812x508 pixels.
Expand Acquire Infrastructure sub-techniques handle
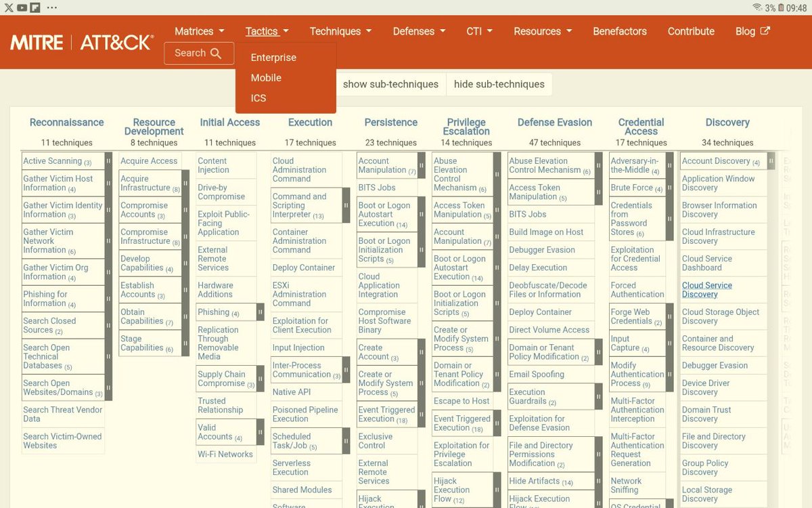[x=185, y=183]
